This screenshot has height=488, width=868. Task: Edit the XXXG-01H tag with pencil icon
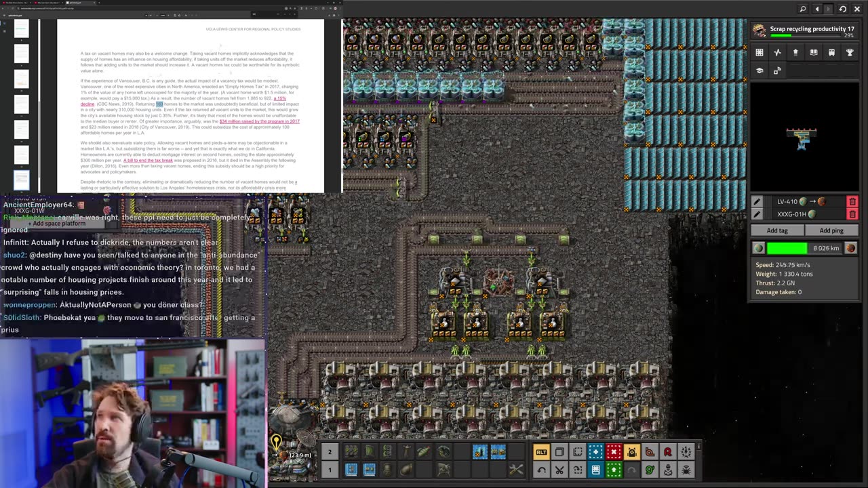point(757,214)
